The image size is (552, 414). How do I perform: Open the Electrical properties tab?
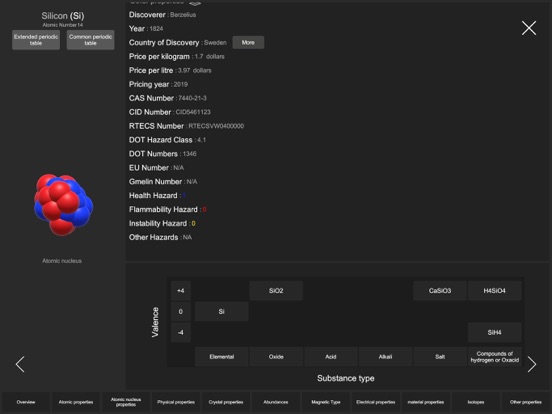376,402
